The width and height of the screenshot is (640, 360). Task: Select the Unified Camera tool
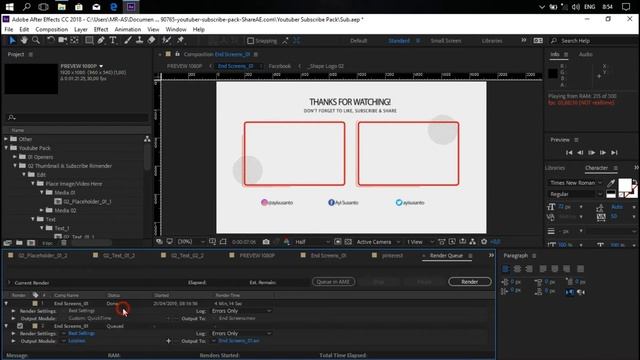(x=62, y=40)
